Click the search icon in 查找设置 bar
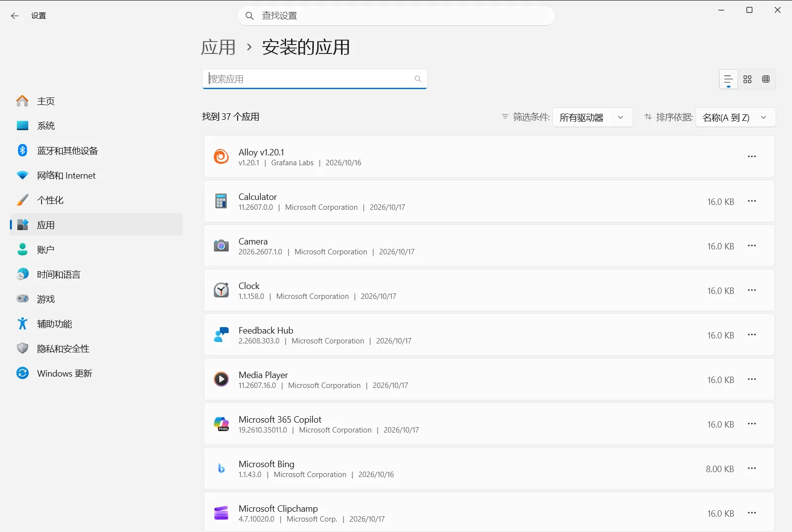Image resolution: width=792 pixels, height=532 pixels. (x=250, y=16)
